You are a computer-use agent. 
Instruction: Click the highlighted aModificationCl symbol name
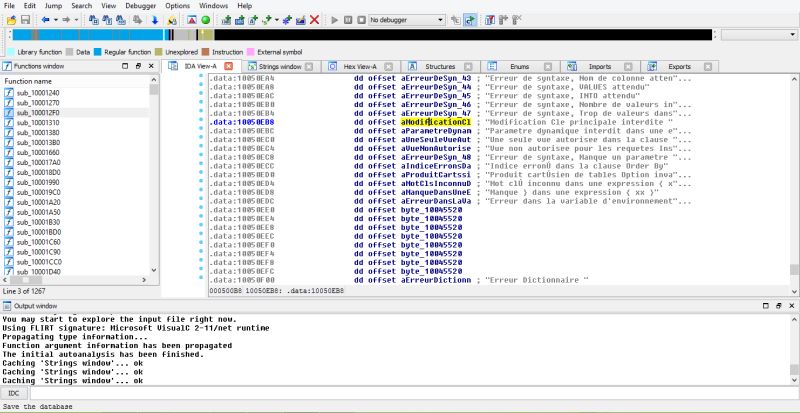point(436,123)
